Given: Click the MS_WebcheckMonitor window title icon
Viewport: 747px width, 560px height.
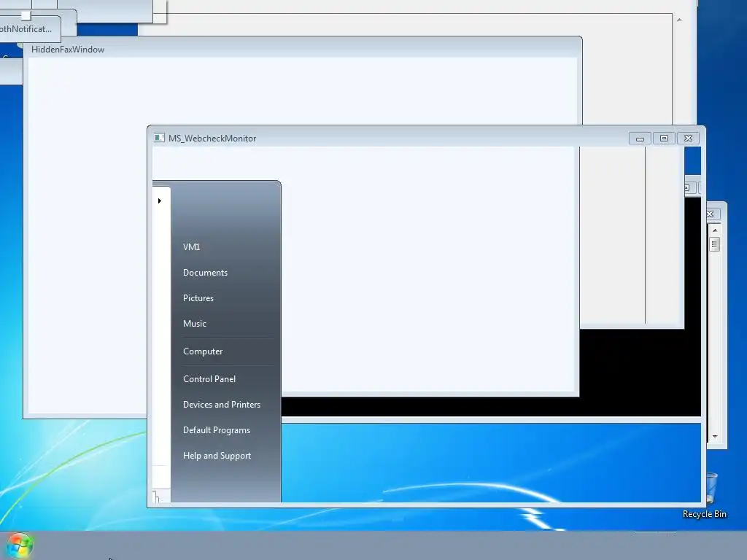Looking at the screenshot, I should 159,138.
